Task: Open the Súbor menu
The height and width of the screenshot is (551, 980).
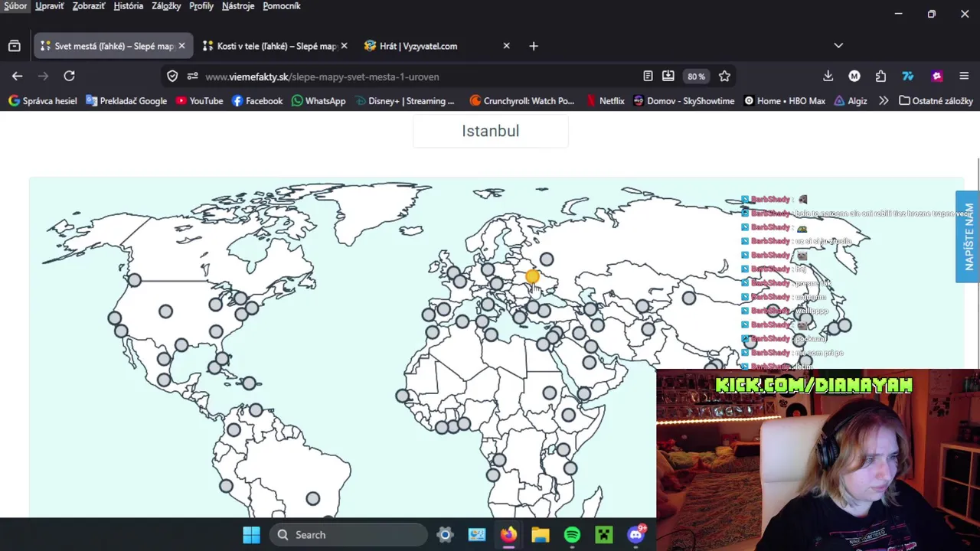Action: (15, 6)
